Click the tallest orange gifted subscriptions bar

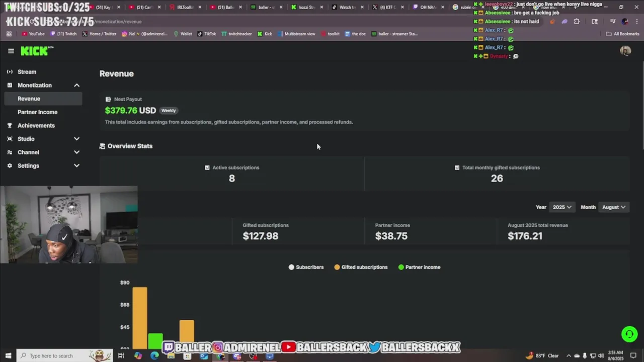click(140, 317)
